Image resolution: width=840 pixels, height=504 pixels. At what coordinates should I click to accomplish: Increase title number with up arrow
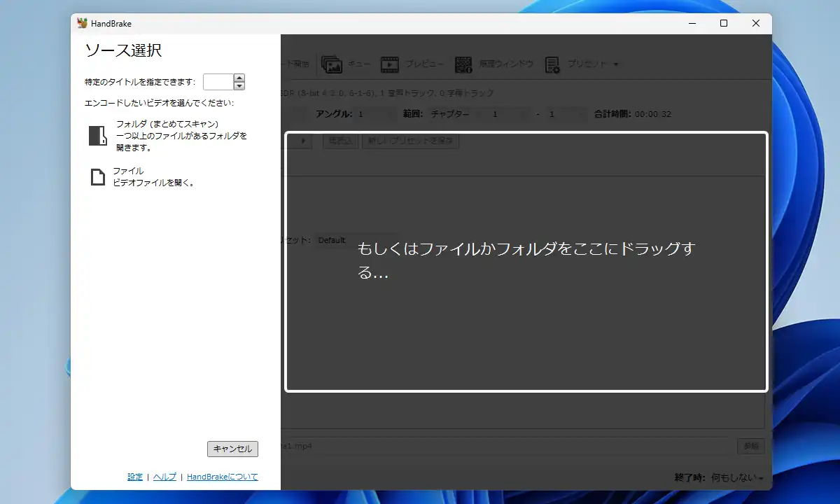coord(239,78)
